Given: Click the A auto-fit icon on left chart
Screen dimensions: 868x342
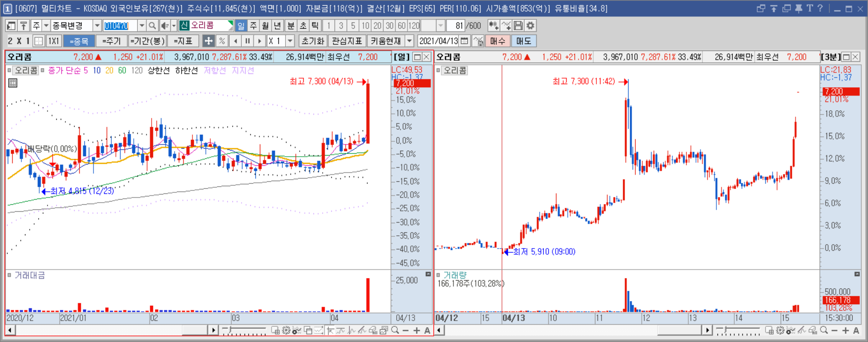Looking at the screenshot, I should click(427, 331).
